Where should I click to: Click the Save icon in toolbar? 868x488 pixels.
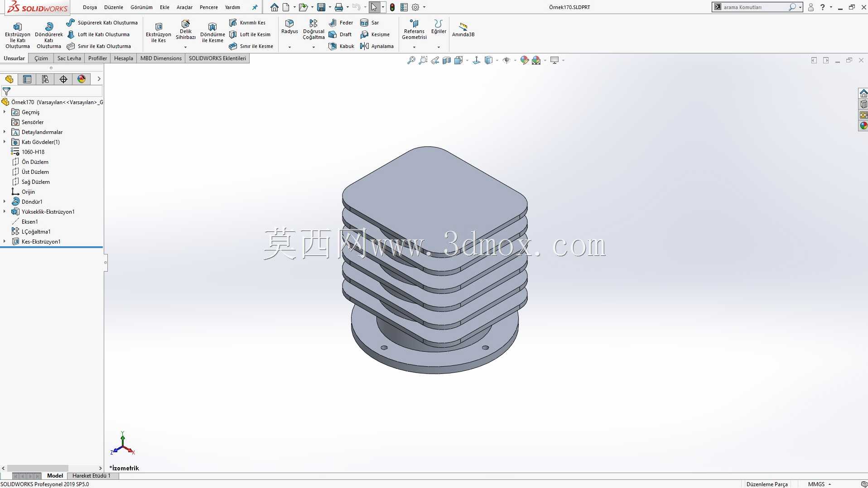[x=321, y=7]
